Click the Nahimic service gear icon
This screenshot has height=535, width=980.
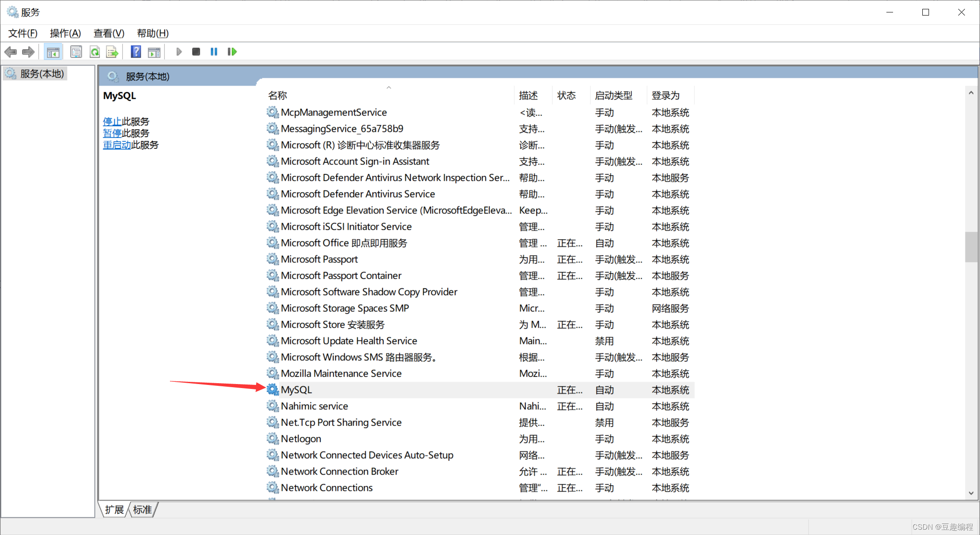[x=272, y=406]
